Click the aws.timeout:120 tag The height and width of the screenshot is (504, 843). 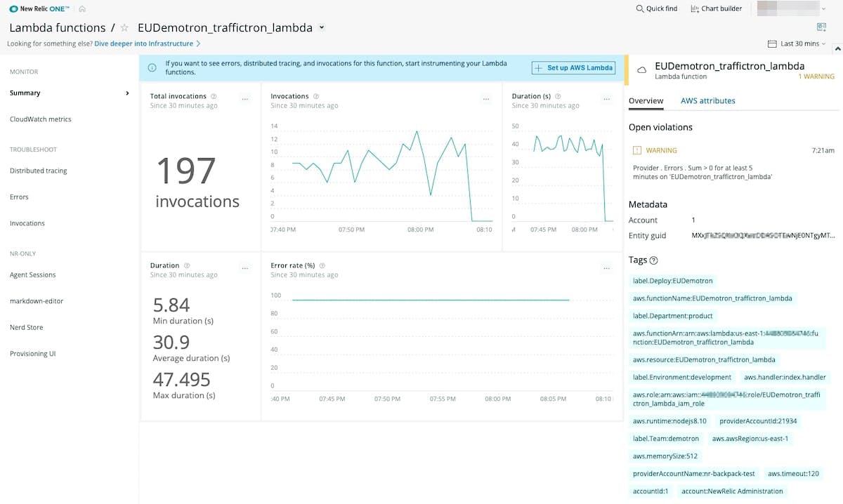pos(794,474)
